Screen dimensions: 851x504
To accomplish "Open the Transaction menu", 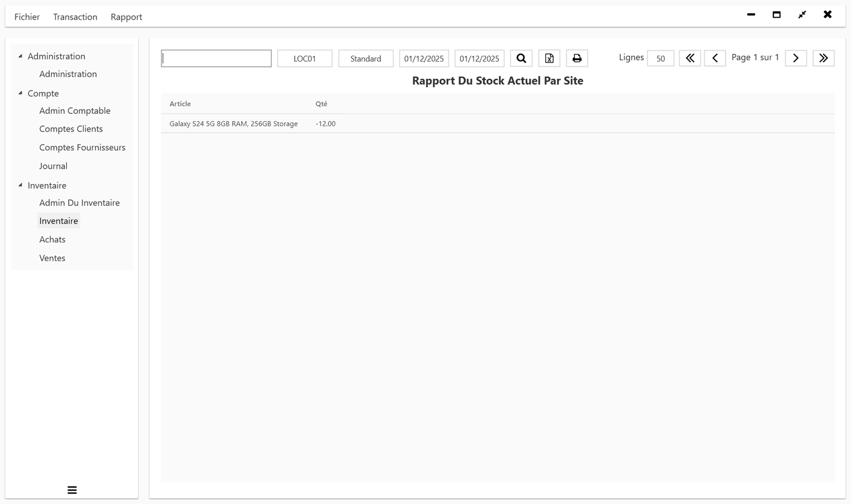I will [x=74, y=16].
